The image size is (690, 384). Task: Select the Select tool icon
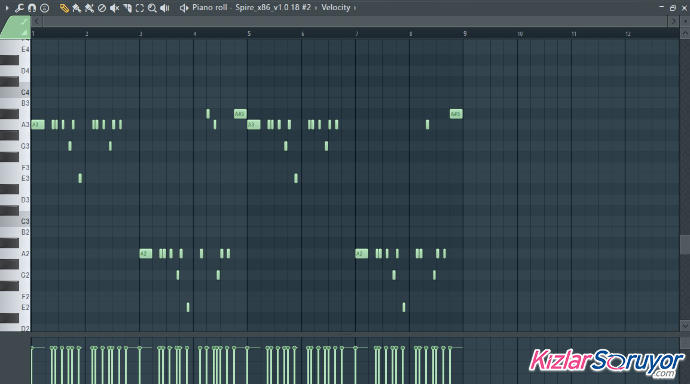[x=140, y=8]
